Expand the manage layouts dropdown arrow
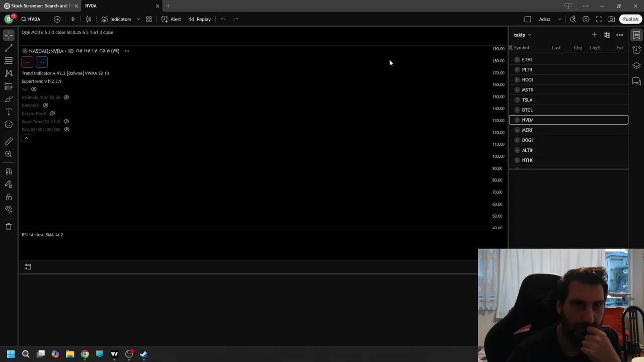 click(559, 19)
